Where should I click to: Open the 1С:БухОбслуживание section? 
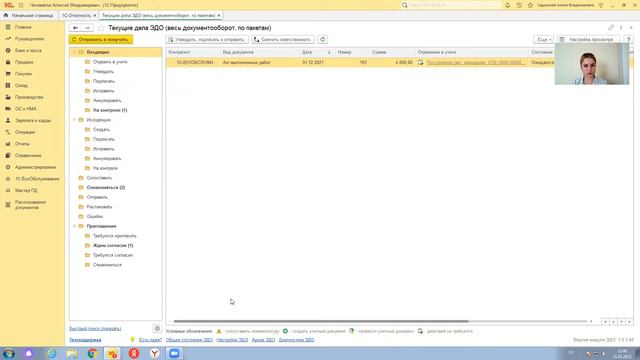coord(37,179)
